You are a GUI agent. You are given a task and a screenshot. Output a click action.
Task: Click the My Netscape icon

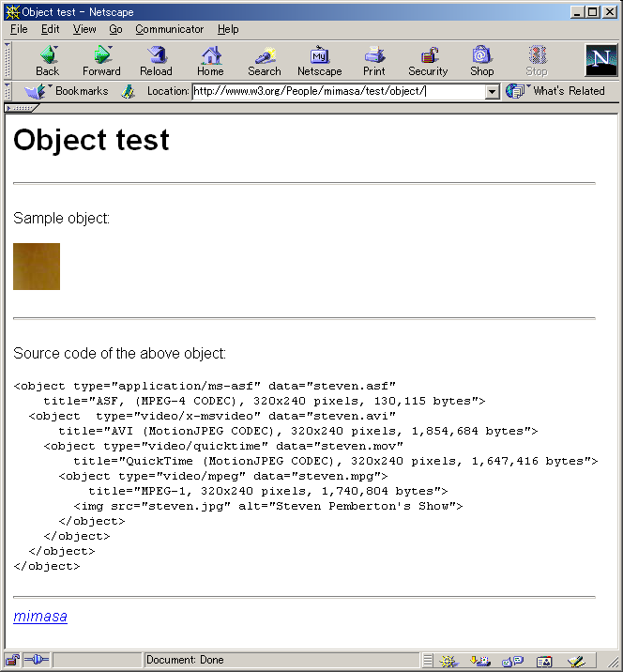[x=319, y=60]
